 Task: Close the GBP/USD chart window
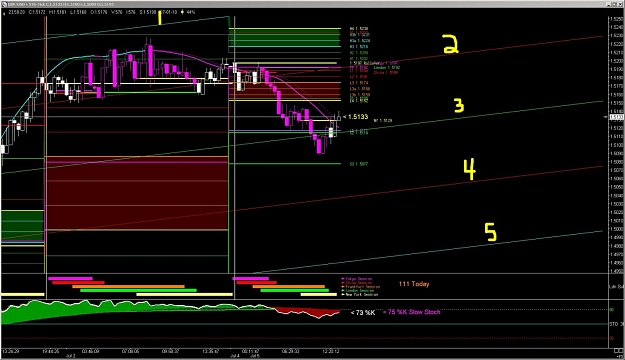[x=621, y=4]
